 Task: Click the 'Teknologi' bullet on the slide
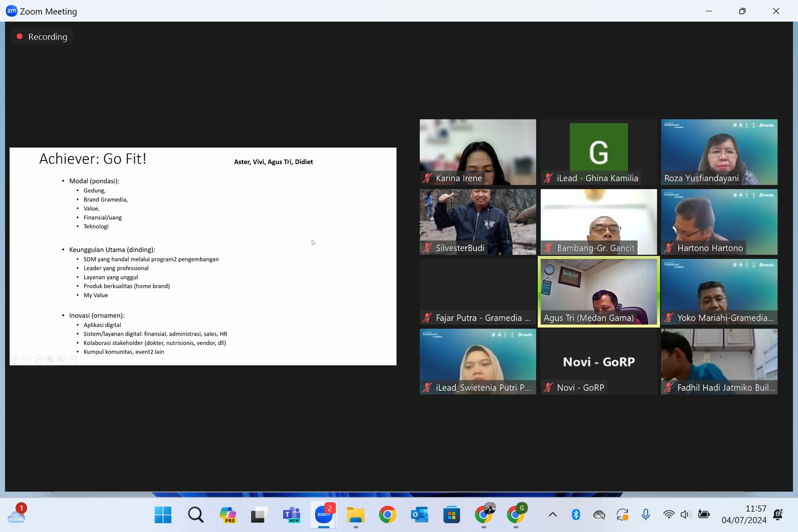[x=96, y=226]
